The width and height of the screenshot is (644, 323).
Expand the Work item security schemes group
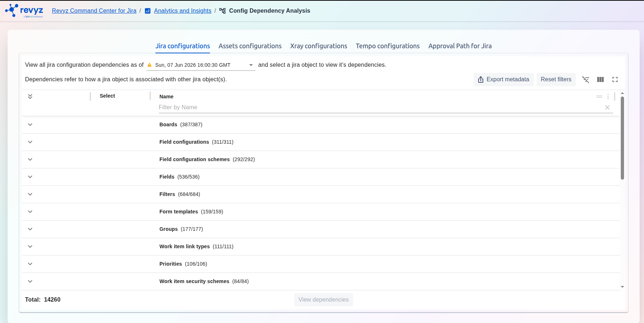pos(30,281)
